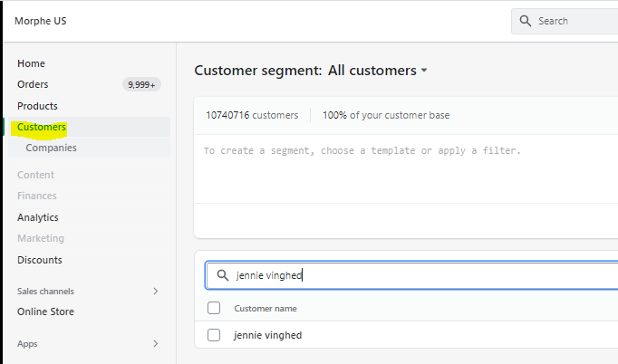Click the magnifier icon in customer search field
This screenshot has height=364, width=618.
[x=221, y=275]
